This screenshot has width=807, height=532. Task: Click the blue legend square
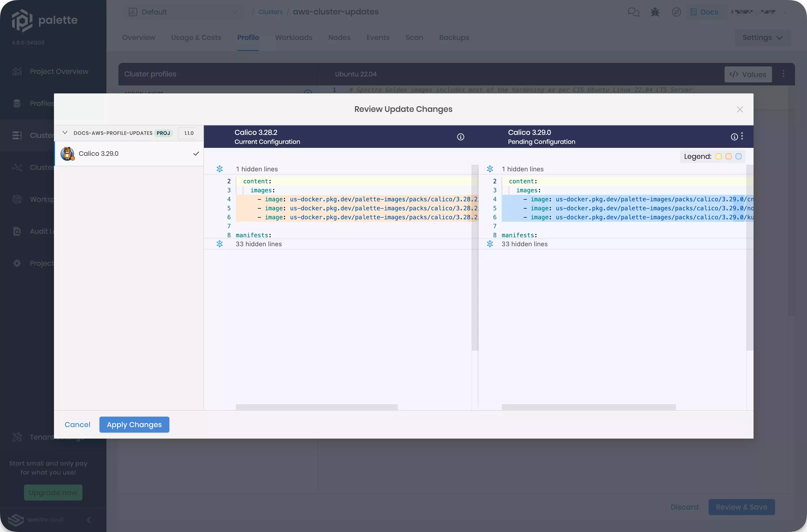(739, 156)
